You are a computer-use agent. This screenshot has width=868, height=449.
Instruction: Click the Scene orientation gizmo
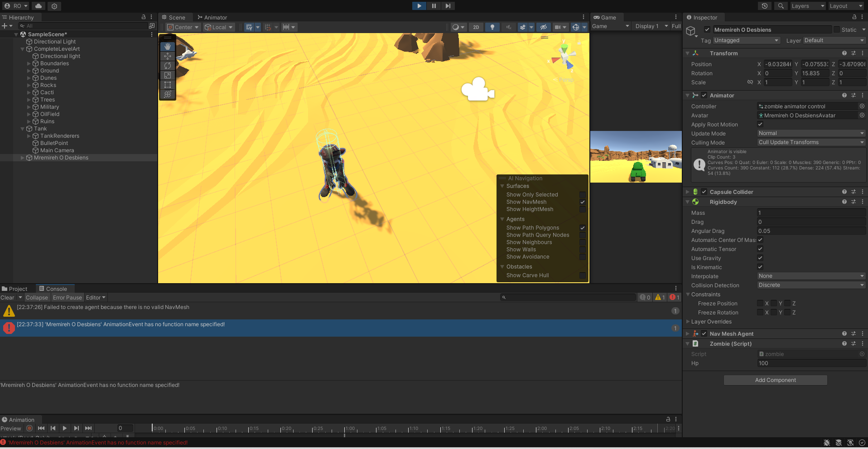pyautogui.click(x=564, y=57)
